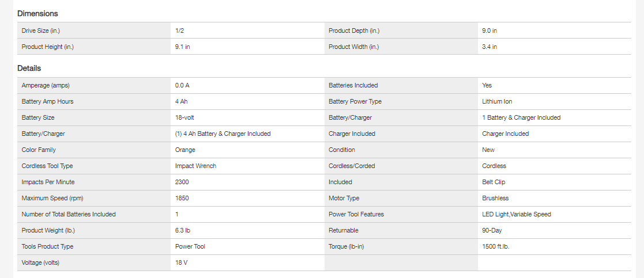Click the Dimensions section heading
The height and width of the screenshot is (278, 644).
pos(37,13)
